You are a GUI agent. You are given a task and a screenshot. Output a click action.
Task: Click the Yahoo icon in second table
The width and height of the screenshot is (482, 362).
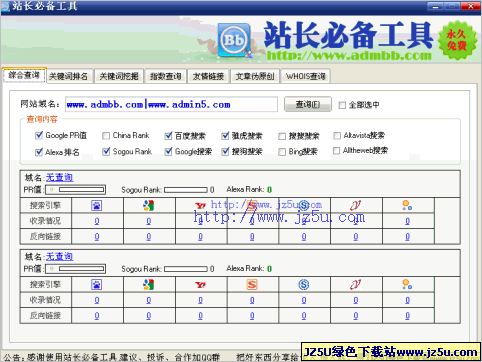(x=200, y=285)
